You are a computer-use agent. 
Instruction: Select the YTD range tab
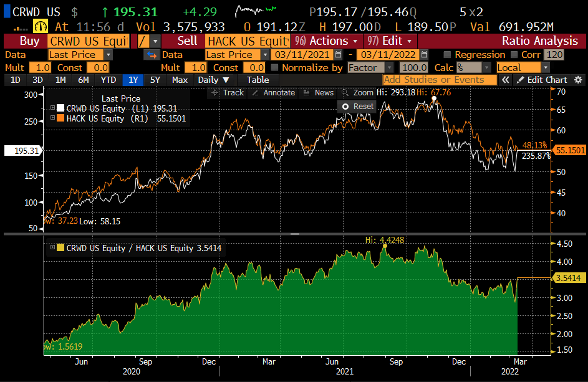(108, 80)
